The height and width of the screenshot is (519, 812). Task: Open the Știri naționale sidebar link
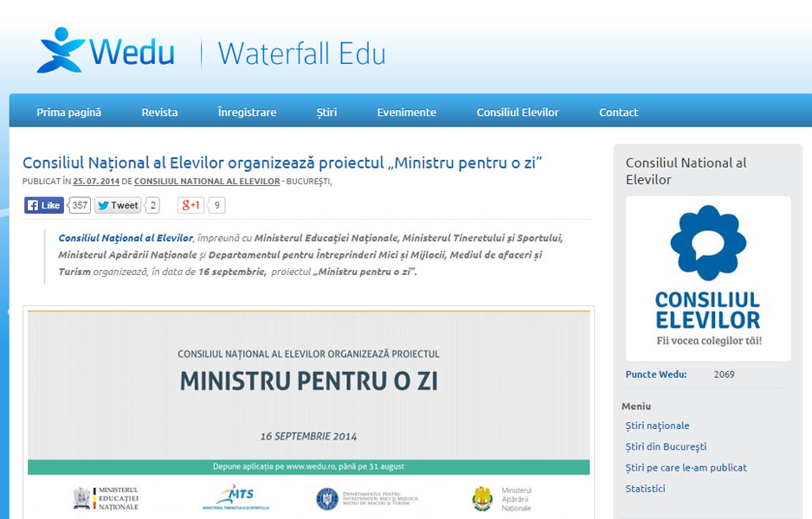coord(657,426)
